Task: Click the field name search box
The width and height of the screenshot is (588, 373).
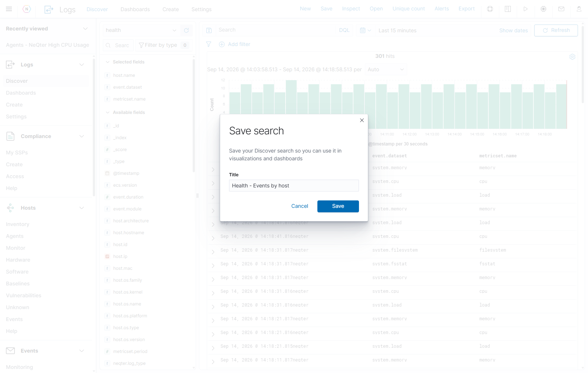Action: click(118, 45)
